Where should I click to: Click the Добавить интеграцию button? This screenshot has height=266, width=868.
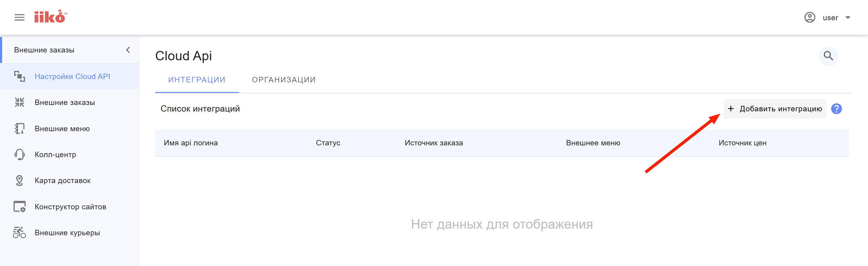coord(775,109)
